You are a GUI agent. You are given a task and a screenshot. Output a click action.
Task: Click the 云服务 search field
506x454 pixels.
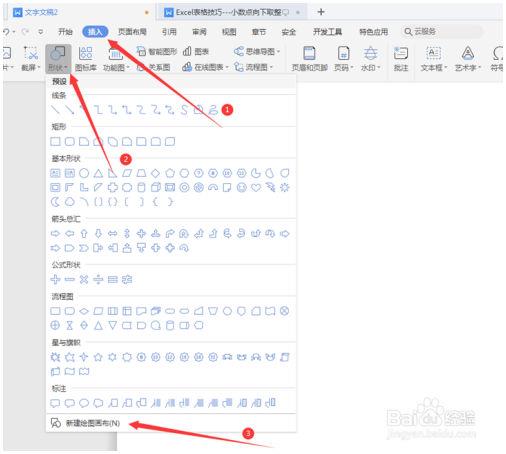[x=442, y=32]
